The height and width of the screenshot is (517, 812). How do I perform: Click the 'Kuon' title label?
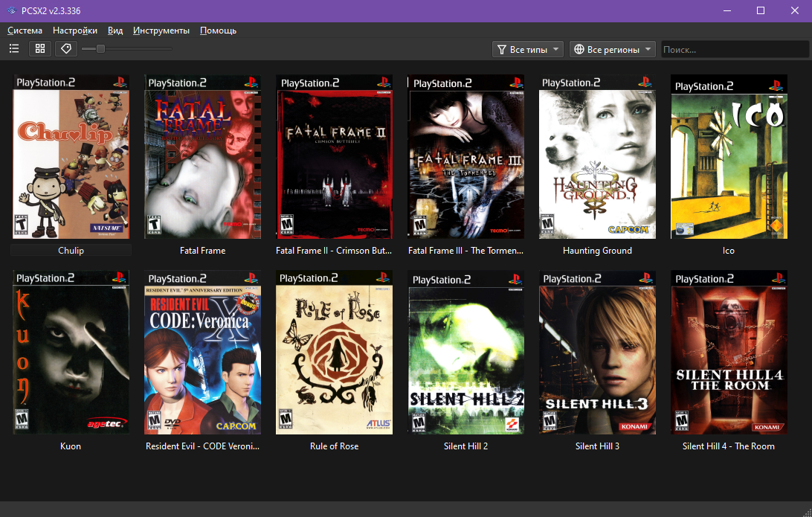71,446
